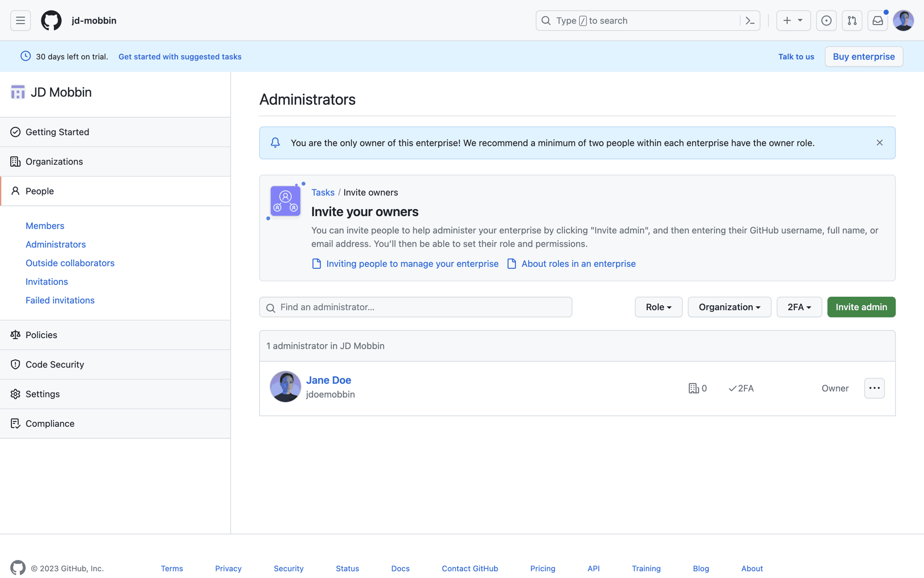This screenshot has height=578, width=924.
Task: Open Policies in the sidebar
Action: point(115,335)
